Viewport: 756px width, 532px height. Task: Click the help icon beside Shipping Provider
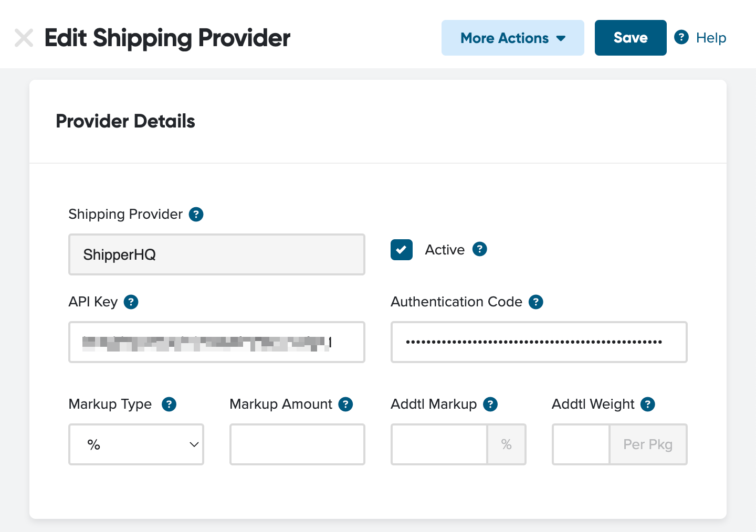(196, 214)
